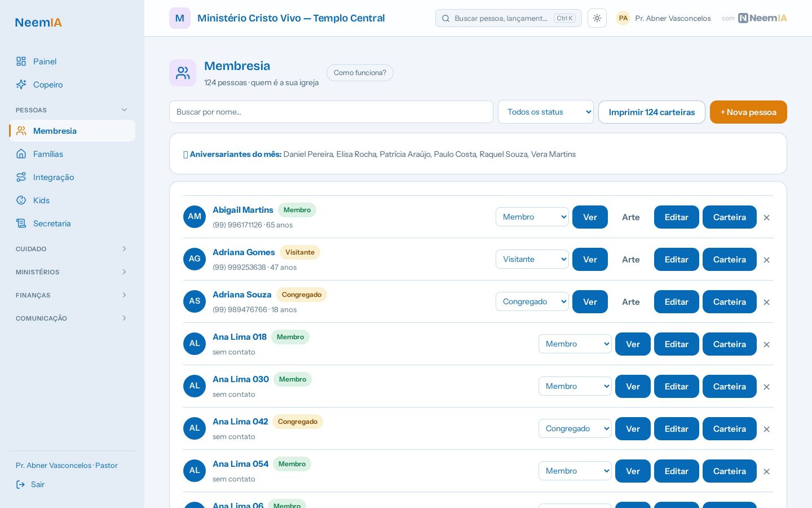Expand the CUIDADO sidebar section
This screenshot has height=508, width=812.
click(72, 249)
